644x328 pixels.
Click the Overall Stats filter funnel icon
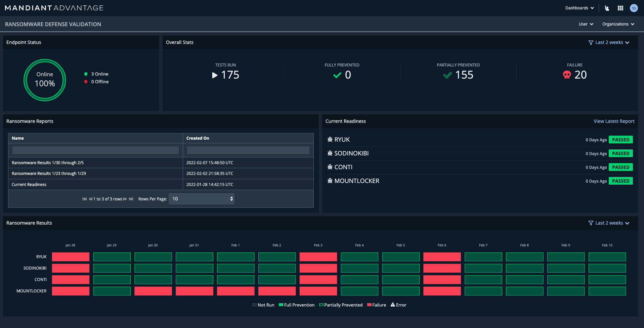[591, 43]
